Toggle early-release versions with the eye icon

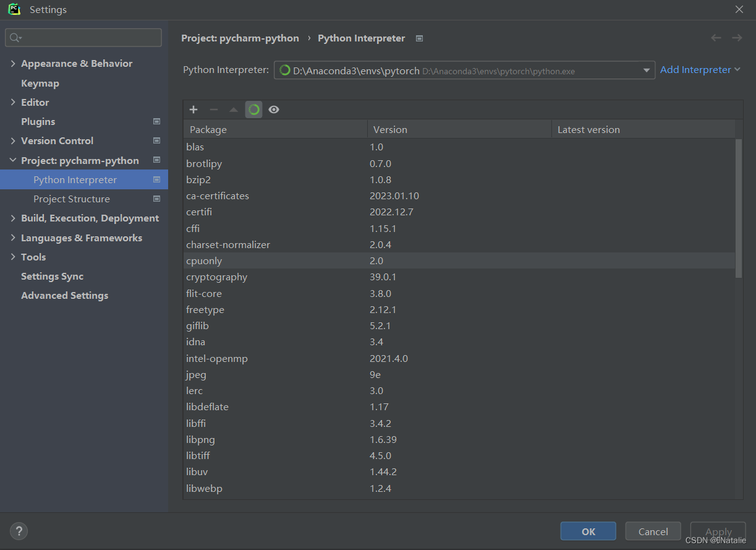[274, 110]
